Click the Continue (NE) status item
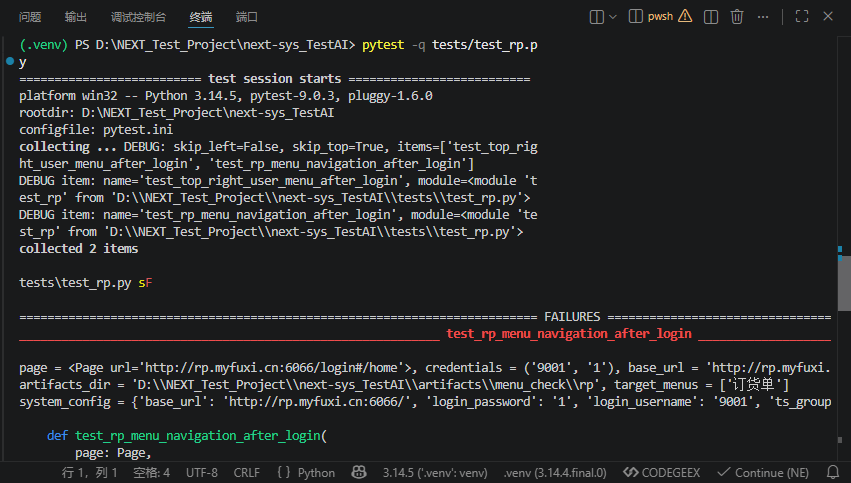 tap(763, 473)
